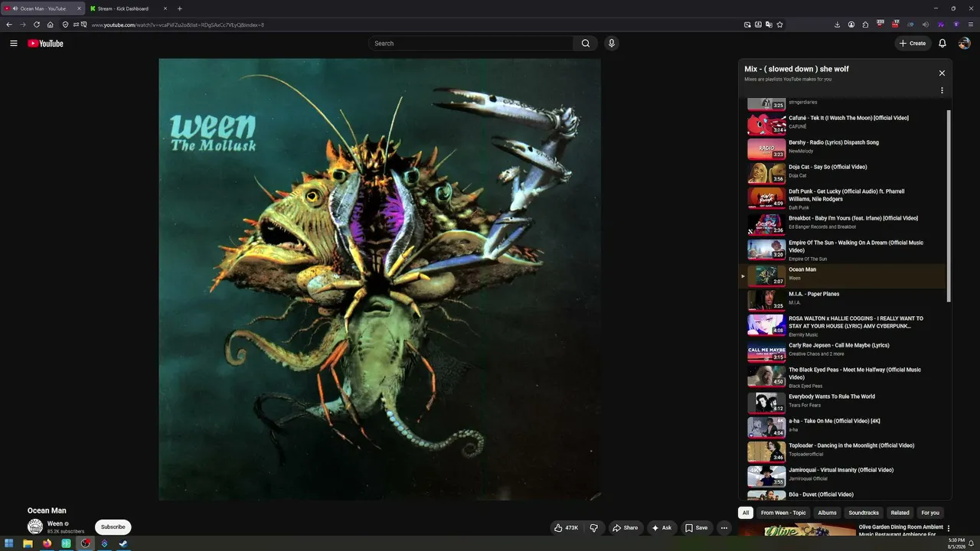Open Firefox from the taskbar
Screen dimensions: 980x551
pos(47,543)
